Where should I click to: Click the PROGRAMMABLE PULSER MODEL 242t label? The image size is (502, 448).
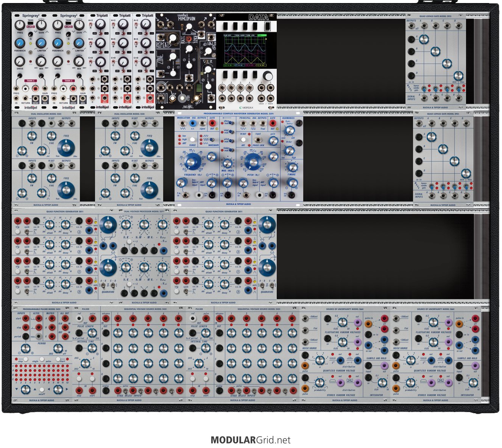[42, 309]
